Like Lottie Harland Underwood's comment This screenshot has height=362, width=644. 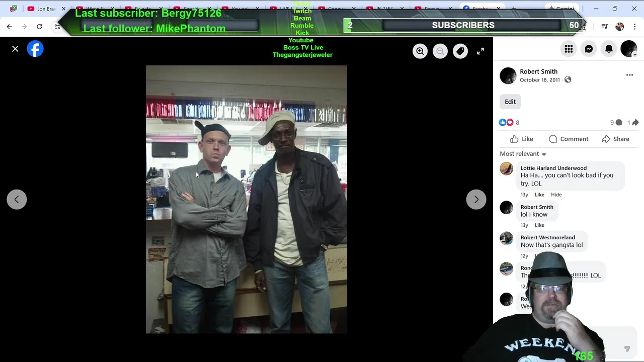point(539,195)
